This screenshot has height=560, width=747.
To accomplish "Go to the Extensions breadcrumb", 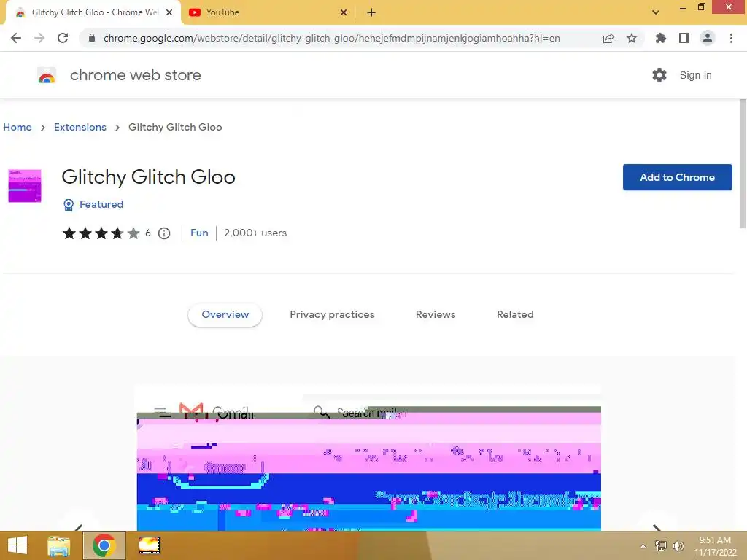I will pos(80,127).
